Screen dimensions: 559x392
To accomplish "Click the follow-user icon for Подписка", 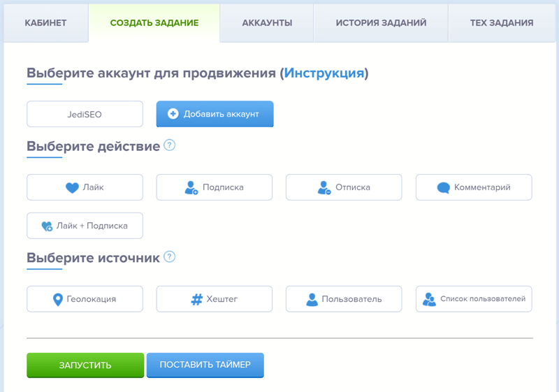I will [x=191, y=188].
